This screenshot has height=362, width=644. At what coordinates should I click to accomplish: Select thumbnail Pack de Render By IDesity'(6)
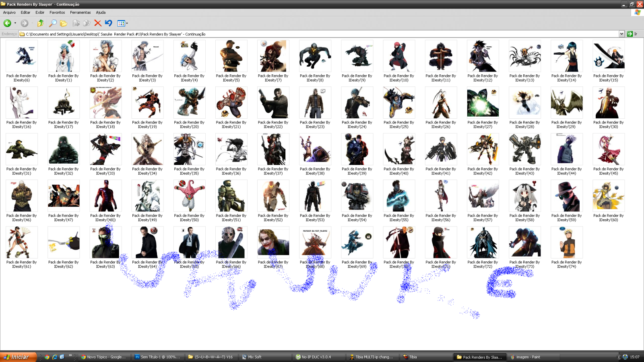22,56
